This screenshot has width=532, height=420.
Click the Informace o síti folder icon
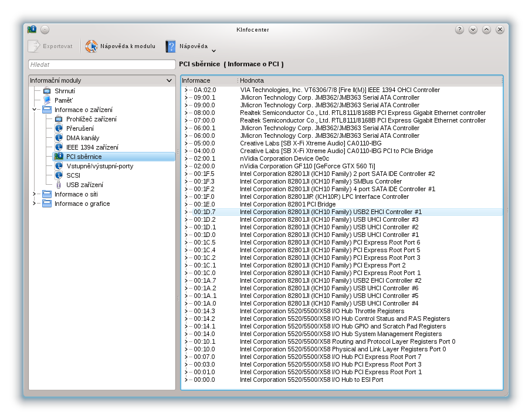(x=47, y=194)
